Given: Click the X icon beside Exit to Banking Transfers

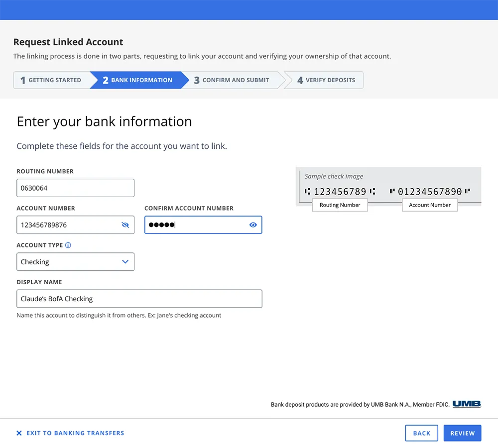Looking at the screenshot, I should pos(19,433).
